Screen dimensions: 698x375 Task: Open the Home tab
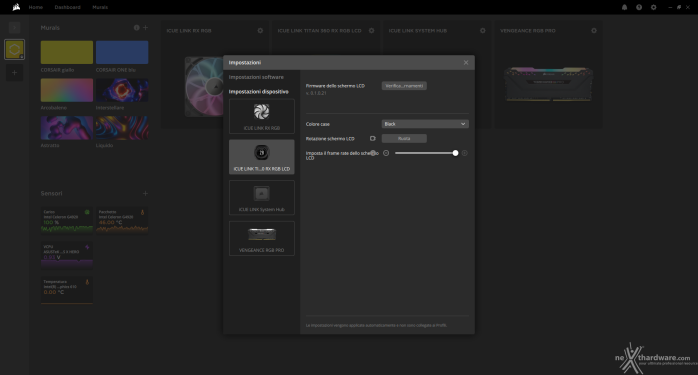pos(36,7)
